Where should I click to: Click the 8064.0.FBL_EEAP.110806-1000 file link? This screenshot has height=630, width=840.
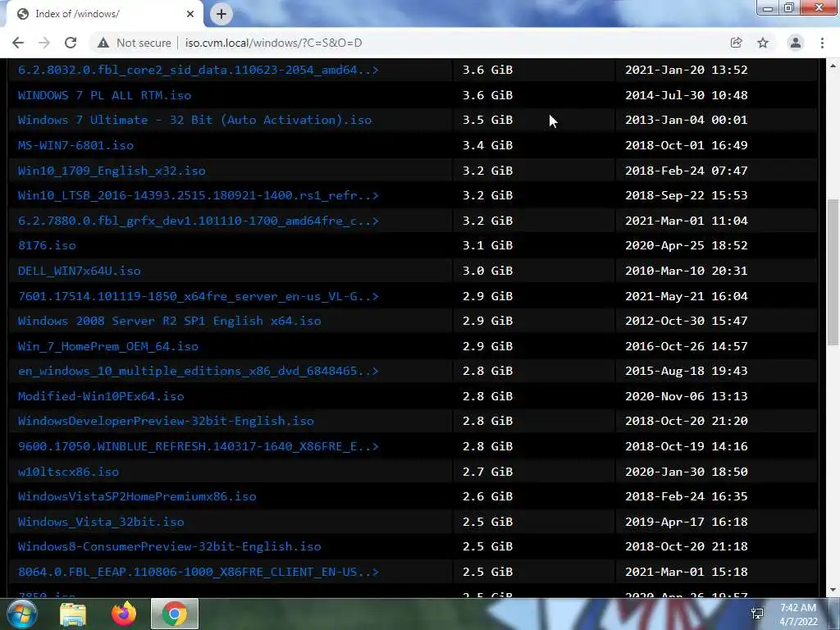(199, 572)
